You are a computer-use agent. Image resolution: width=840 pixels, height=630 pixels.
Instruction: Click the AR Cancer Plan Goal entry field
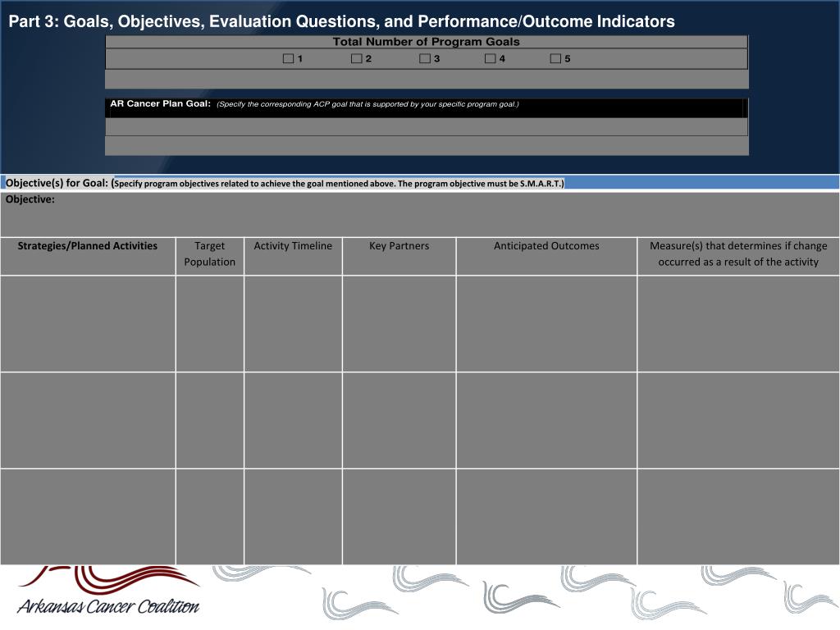(x=427, y=127)
